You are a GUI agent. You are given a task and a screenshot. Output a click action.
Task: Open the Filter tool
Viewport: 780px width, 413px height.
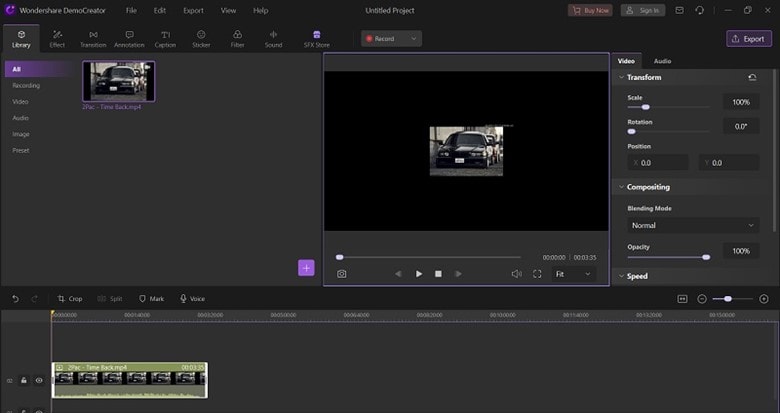tap(237, 39)
